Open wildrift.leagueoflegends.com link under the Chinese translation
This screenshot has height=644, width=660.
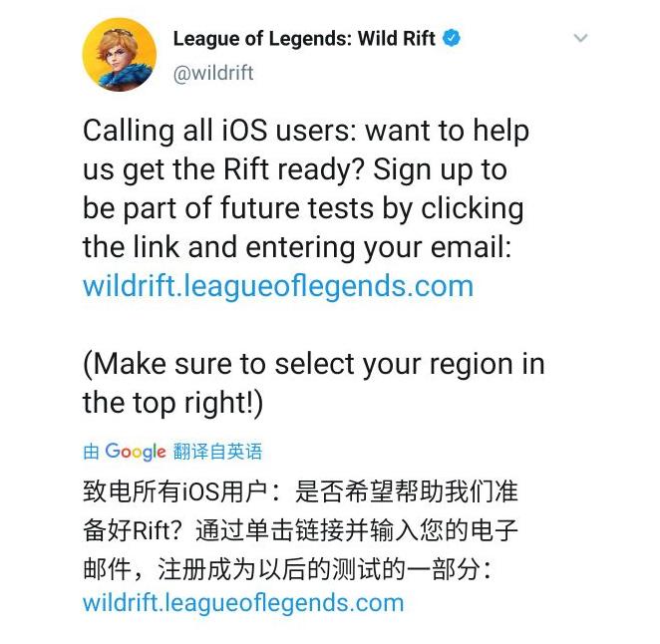pyautogui.click(x=243, y=603)
